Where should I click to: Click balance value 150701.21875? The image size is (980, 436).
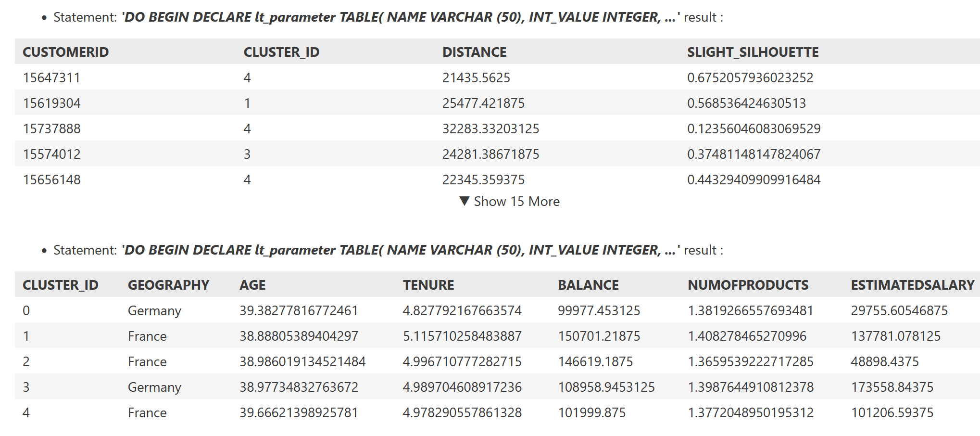(x=599, y=336)
